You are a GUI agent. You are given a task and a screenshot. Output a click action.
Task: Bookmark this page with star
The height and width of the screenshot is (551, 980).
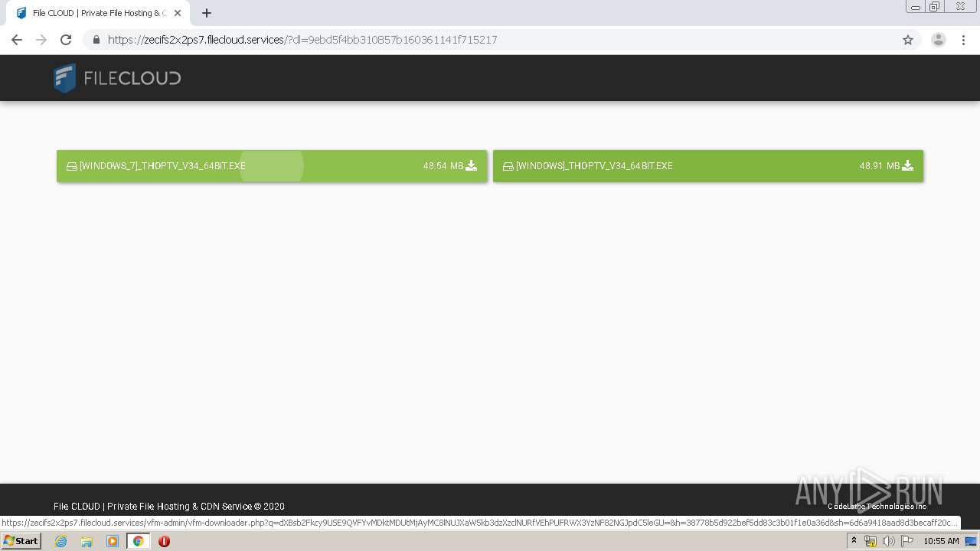(908, 40)
